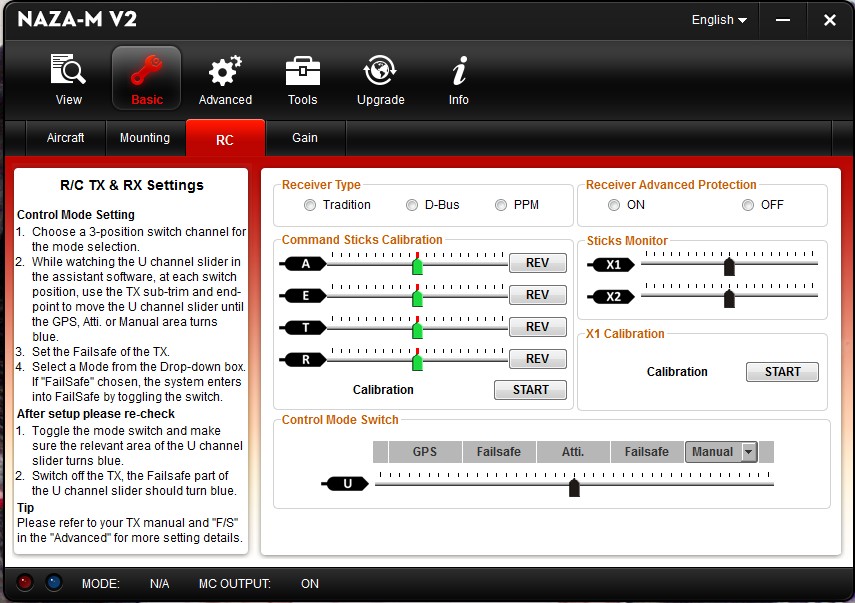Image resolution: width=855 pixels, height=603 pixels.
Task: Open the Upgrade globe section
Action: 380,79
